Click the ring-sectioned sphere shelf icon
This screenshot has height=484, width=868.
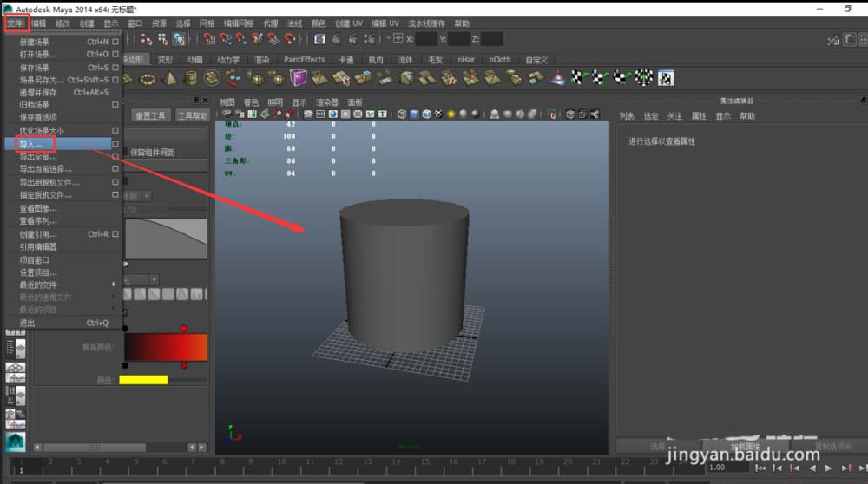coord(212,79)
